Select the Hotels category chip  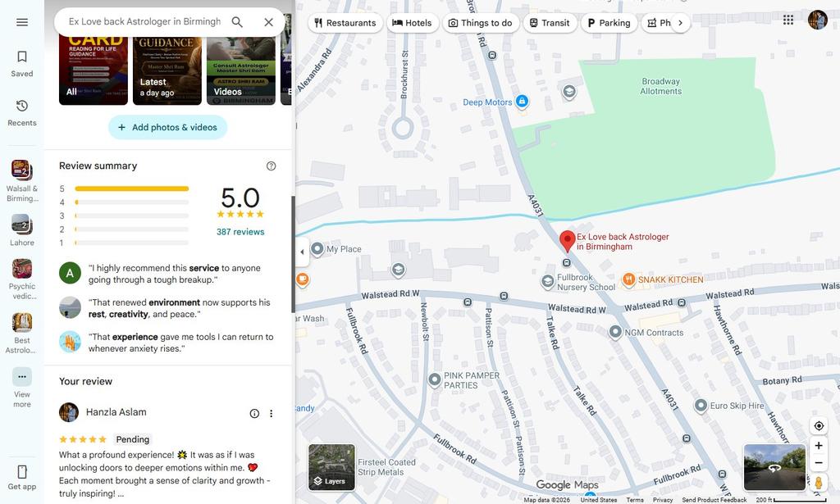pos(412,22)
